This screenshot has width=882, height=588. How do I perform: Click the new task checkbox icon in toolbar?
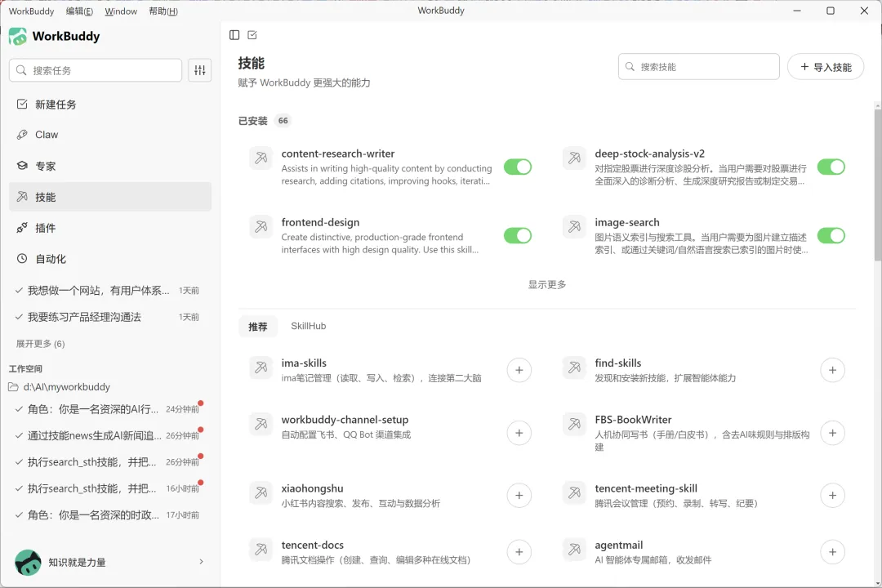tap(252, 35)
